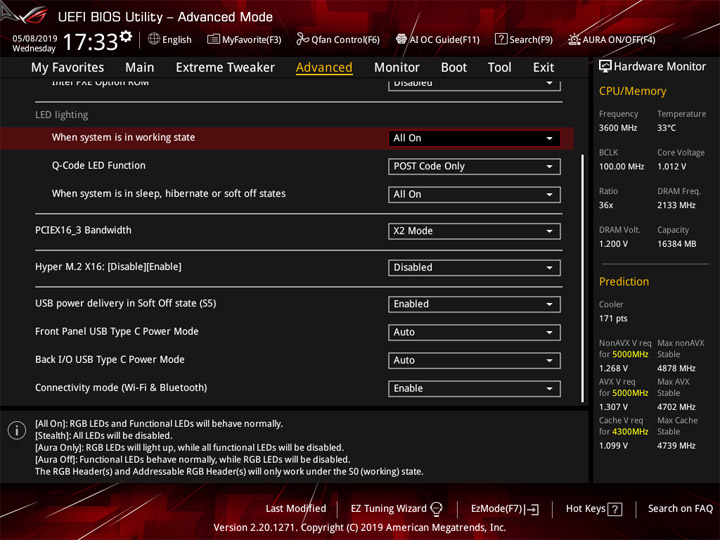Open PCIEX16_3 Bandwidth dropdown

click(x=474, y=231)
